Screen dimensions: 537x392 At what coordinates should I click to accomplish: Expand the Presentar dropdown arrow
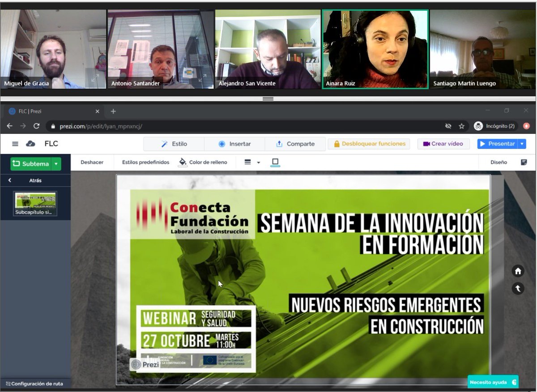point(522,144)
